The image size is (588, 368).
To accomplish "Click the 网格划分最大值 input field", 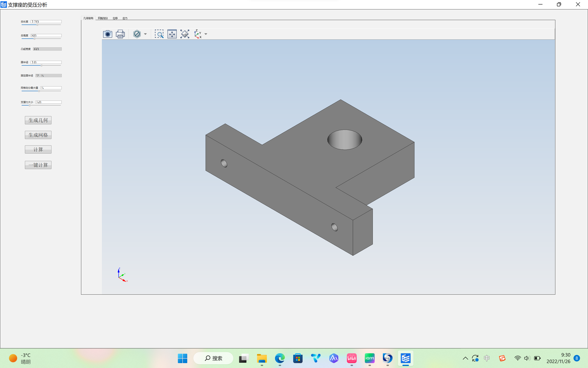I will pyautogui.click(x=51, y=88).
